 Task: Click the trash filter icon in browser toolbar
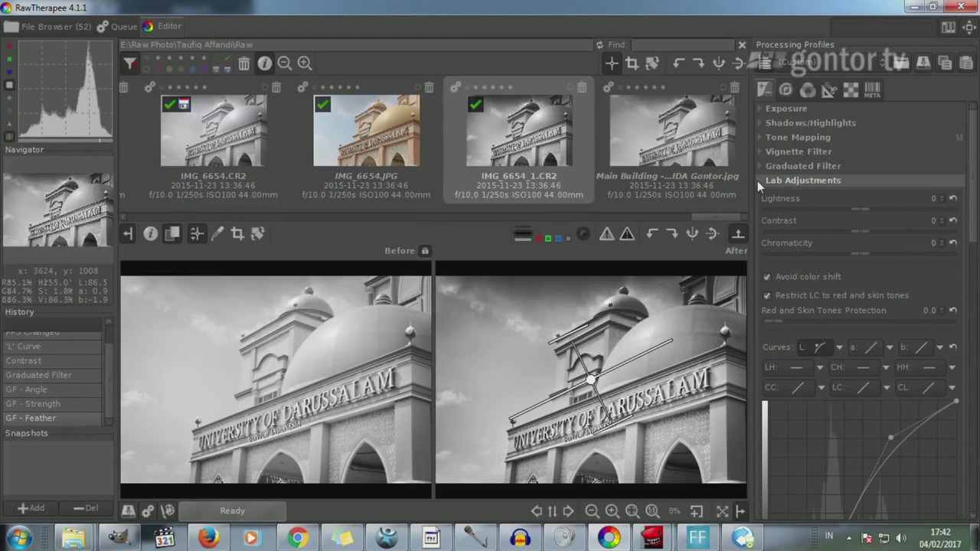pyautogui.click(x=243, y=64)
